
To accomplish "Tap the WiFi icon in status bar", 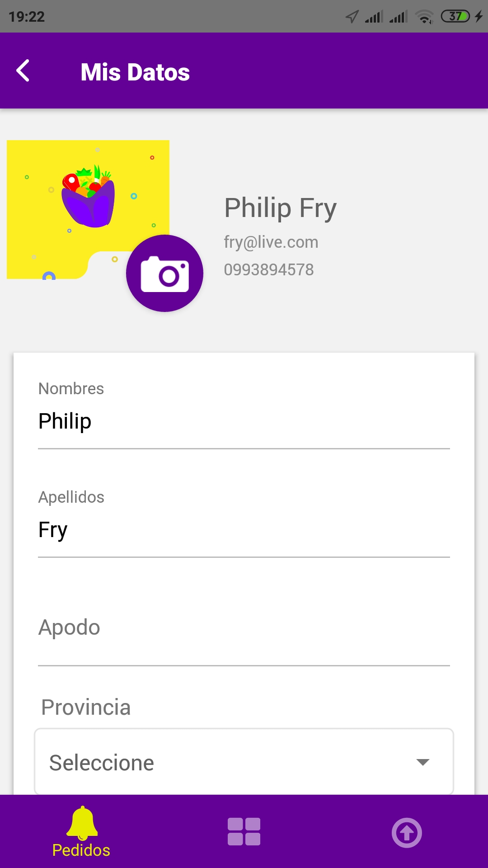I will [424, 17].
